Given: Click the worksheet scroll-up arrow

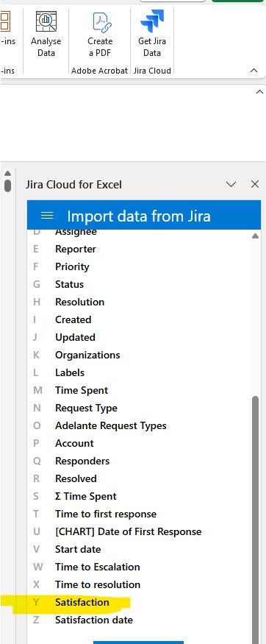Looking at the screenshot, I should pyautogui.click(x=7, y=174).
